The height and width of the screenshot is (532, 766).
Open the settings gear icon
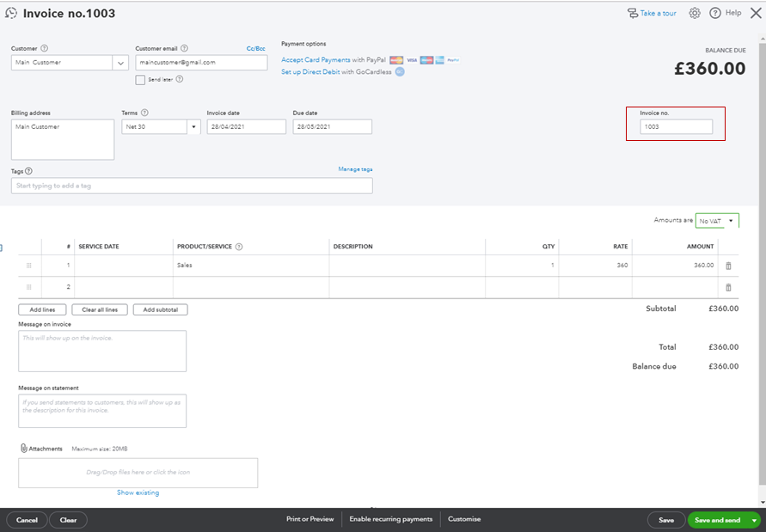[x=694, y=13]
